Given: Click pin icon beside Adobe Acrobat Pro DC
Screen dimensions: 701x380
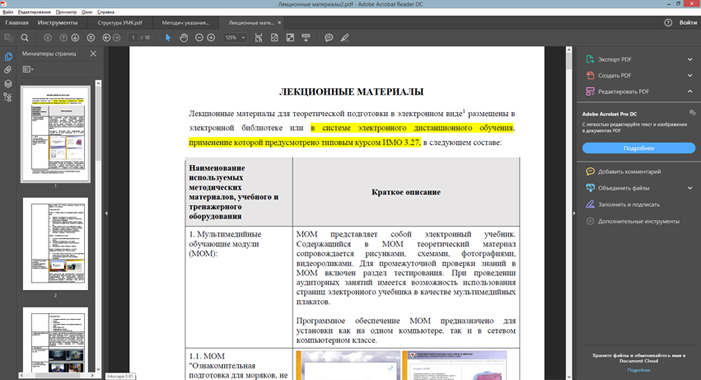Looking at the screenshot, I should point(692,113).
